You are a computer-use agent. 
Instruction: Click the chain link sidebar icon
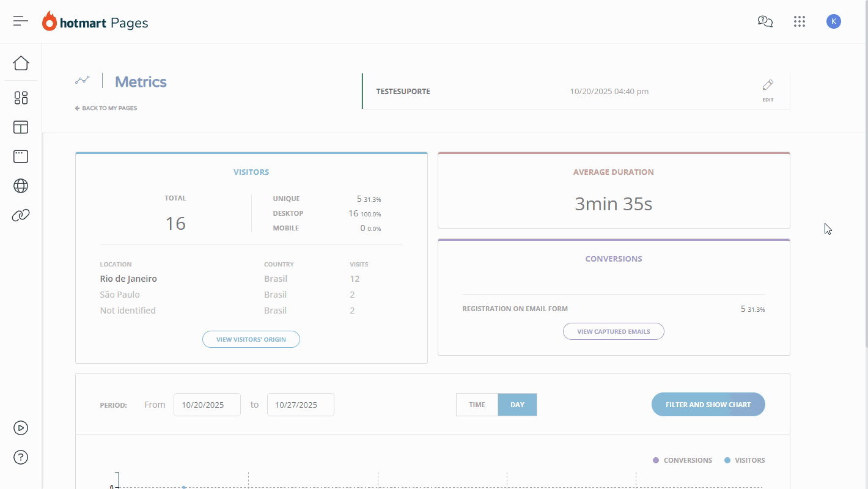pyautogui.click(x=21, y=215)
